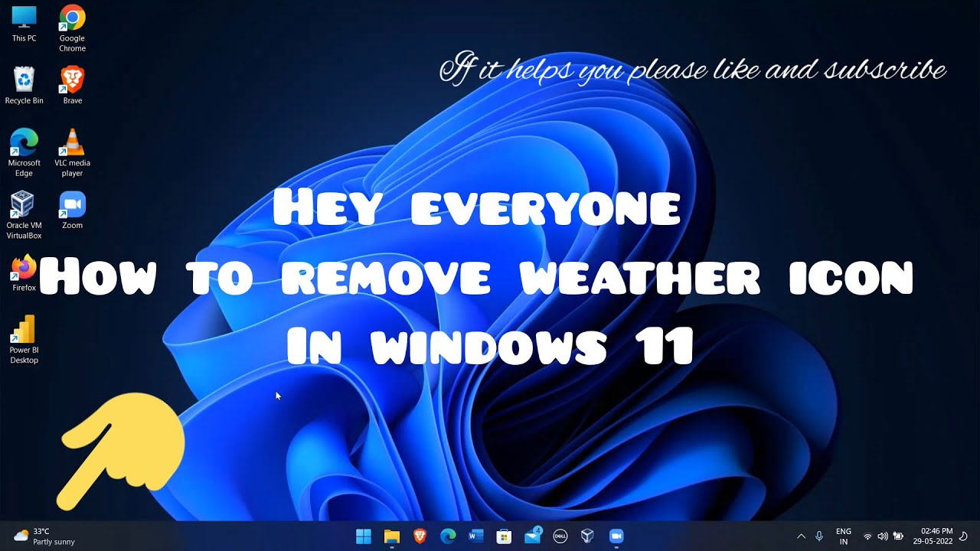Select the Brave desktop shortcut

click(72, 85)
